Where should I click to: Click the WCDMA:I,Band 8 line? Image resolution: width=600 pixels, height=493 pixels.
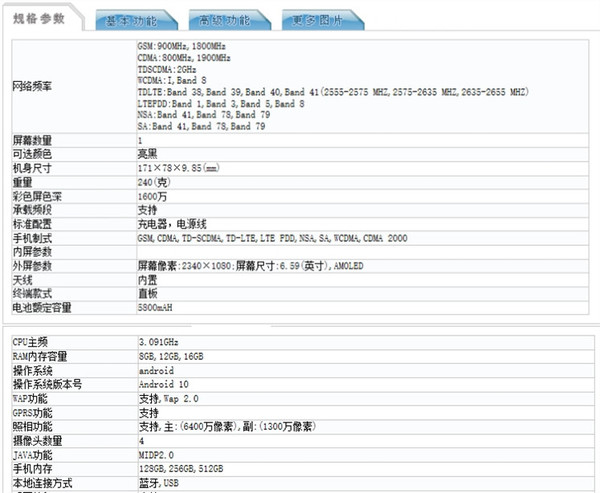coord(172,80)
